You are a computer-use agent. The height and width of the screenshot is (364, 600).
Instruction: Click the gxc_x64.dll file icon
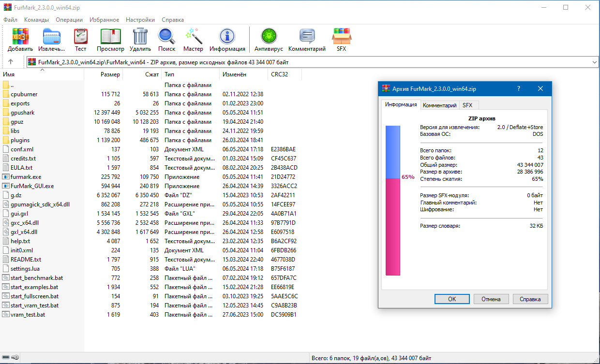(6, 223)
